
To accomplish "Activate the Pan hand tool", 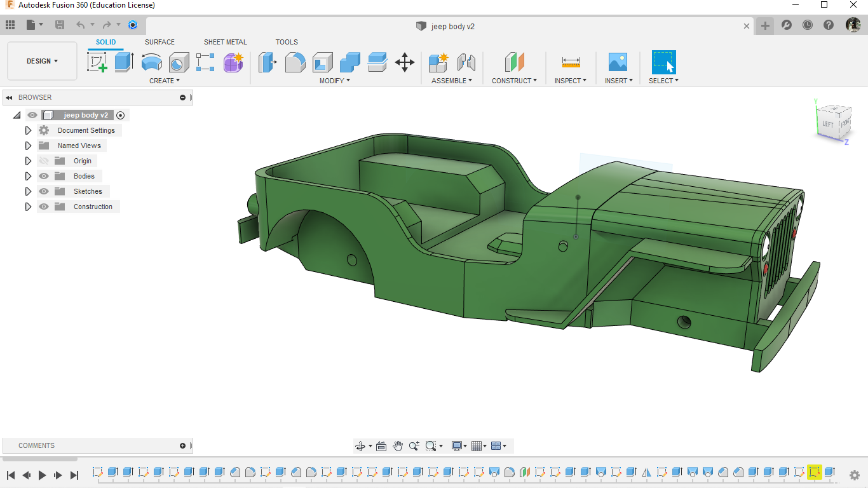I will click(x=398, y=446).
